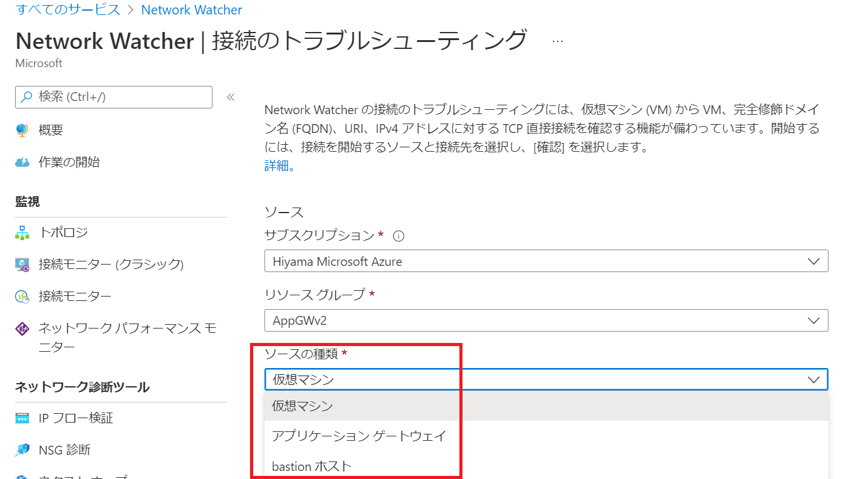
Task: Click the magnifier icon in the search box
Action: click(x=26, y=97)
